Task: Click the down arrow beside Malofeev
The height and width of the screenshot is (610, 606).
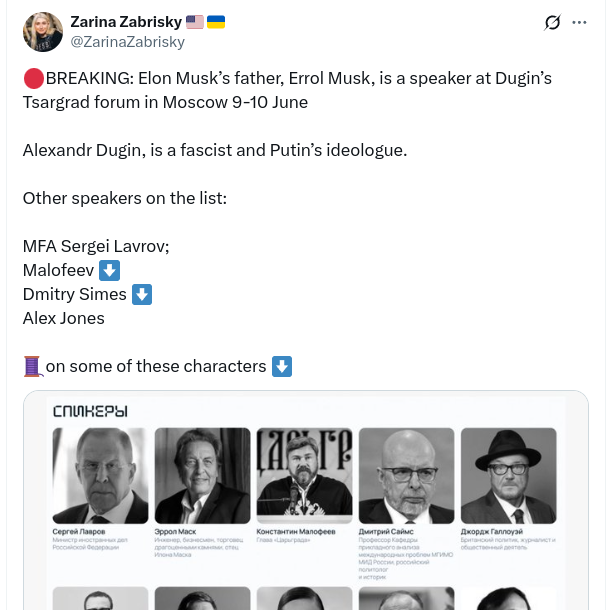Action: [x=109, y=270]
